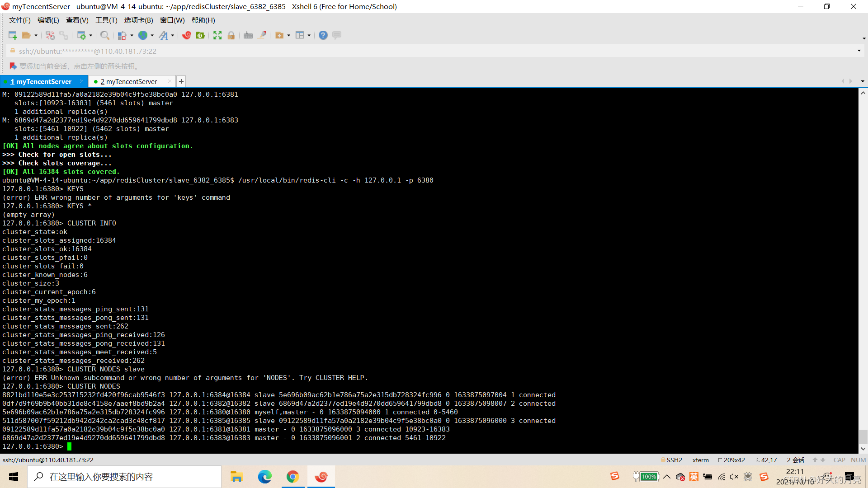The height and width of the screenshot is (488, 868).
Task: Open the 查看(V) menu
Action: 77,20
